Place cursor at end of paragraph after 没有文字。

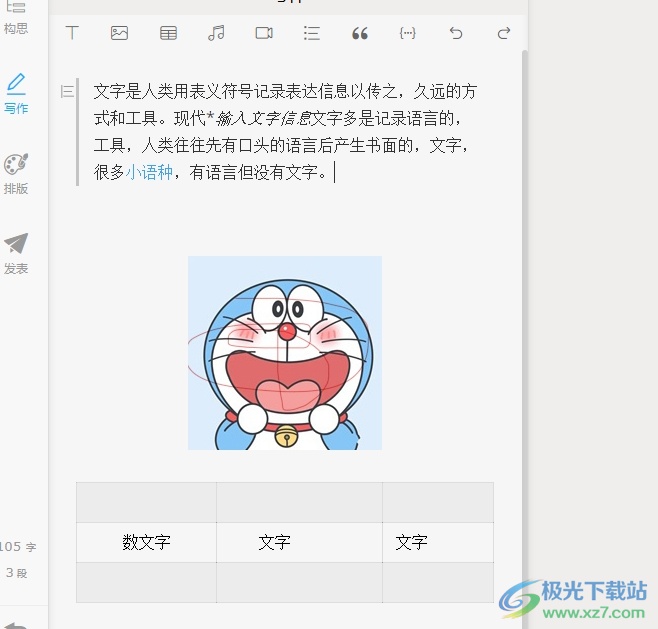click(334, 172)
